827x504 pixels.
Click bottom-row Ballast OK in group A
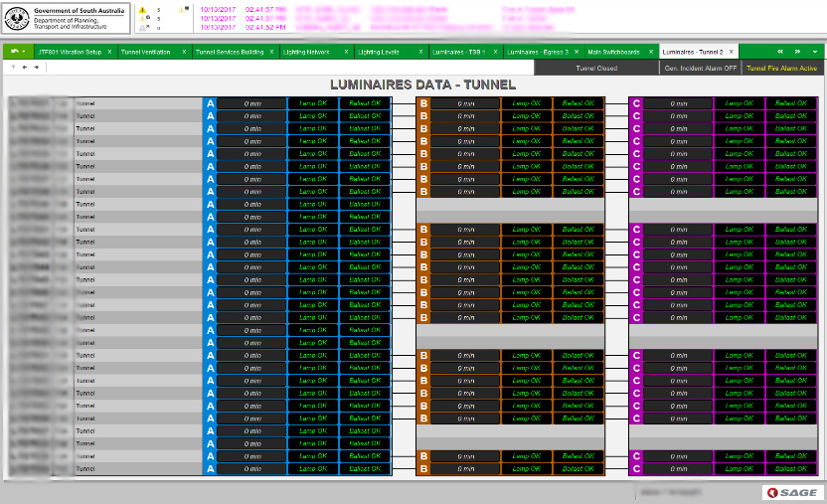[x=365, y=468]
